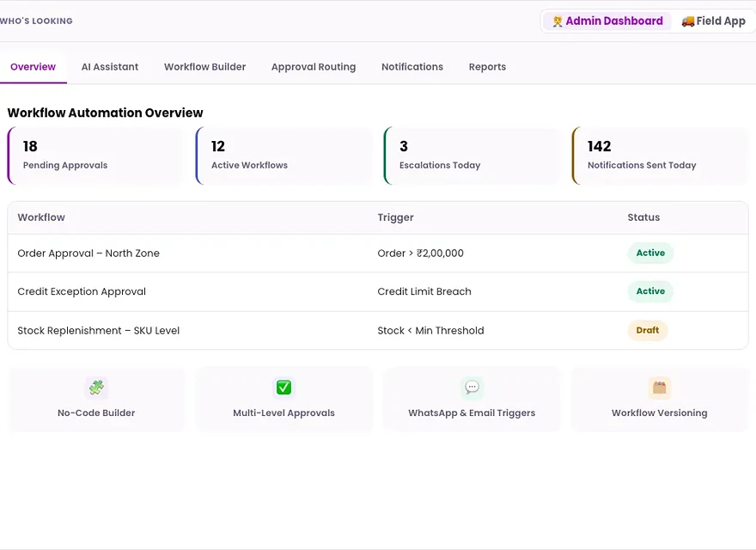
Task: Click Stock Replenishment – SKU Level workflow
Action: (98, 331)
